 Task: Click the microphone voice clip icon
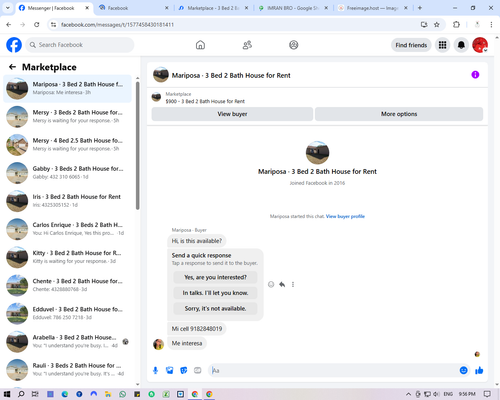pyautogui.click(x=155, y=370)
